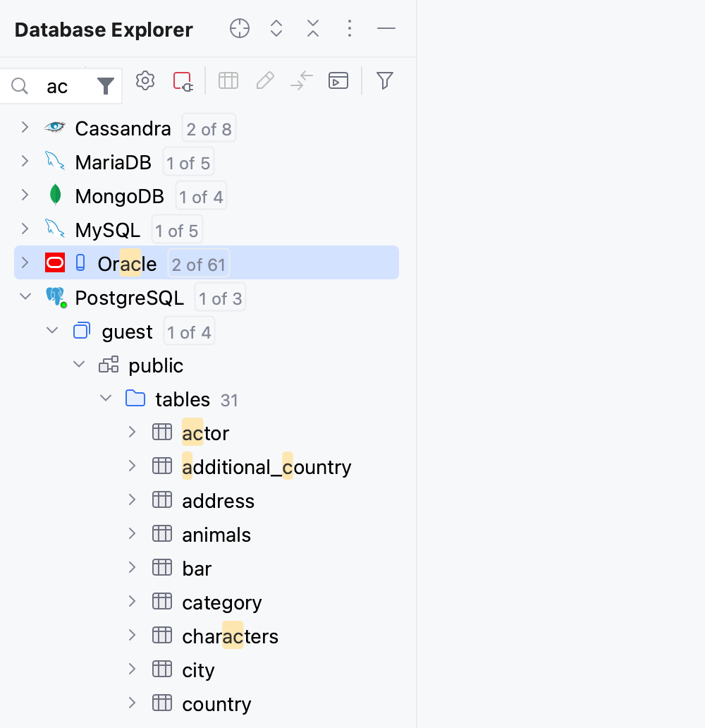
Task: Click the MongoDB leaf icon
Action: tap(56, 195)
